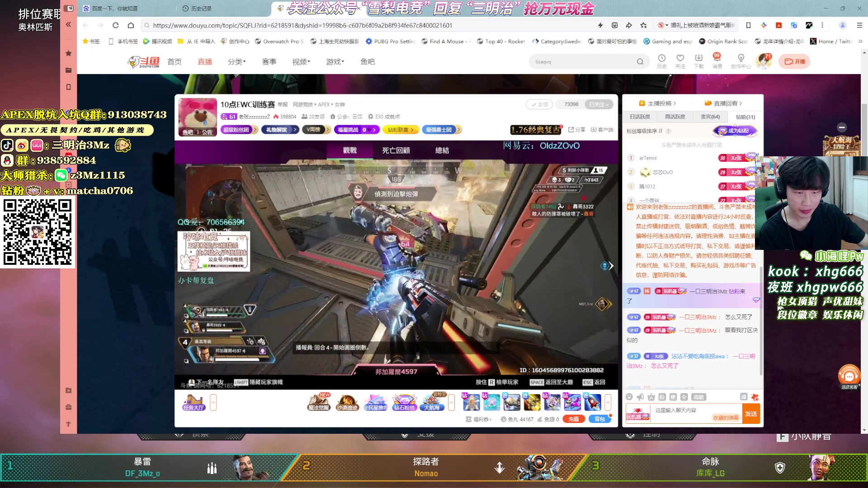The image size is (868, 488).
Task: Show more bookmarks with double chevron
Action: pyautogui.click(x=860, y=41)
